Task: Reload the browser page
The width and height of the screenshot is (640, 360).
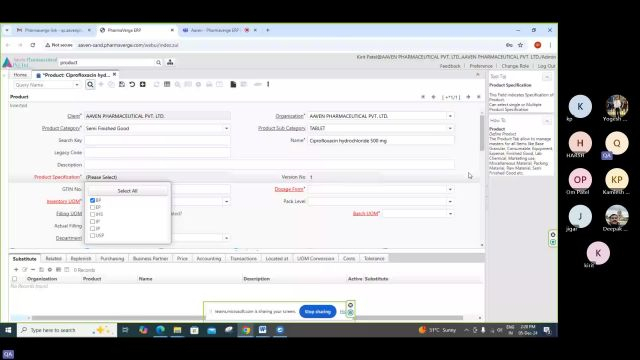Action: click(x=33, y=45)
